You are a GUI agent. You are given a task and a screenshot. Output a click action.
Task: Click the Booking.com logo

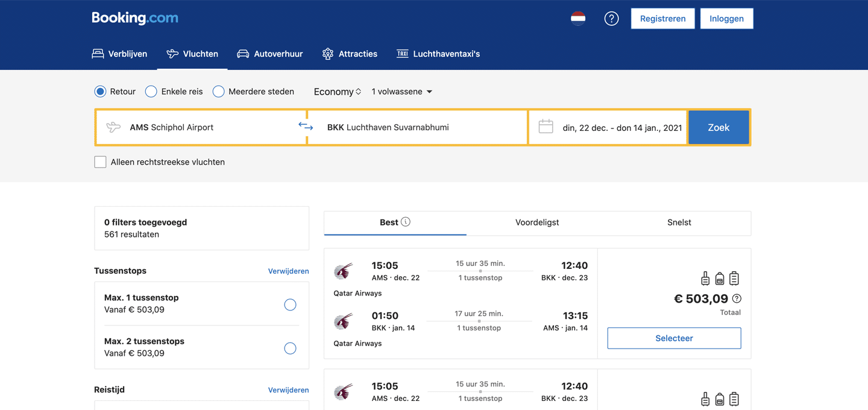[x=135, y=18]
